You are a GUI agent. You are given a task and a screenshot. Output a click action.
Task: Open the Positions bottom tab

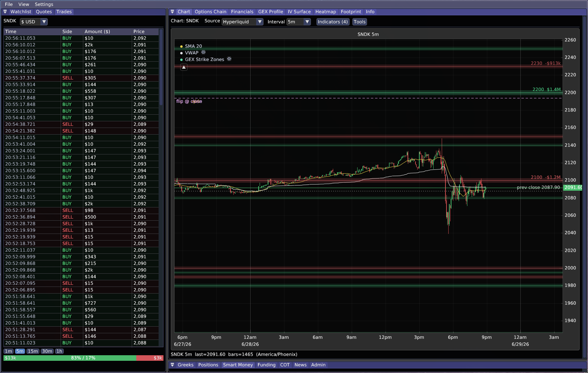click(208, 365)
